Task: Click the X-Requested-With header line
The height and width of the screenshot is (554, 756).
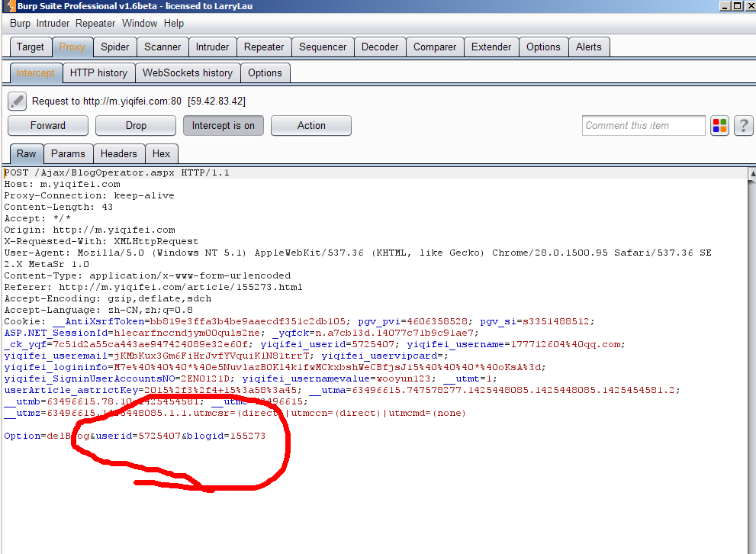Action: 101,241
